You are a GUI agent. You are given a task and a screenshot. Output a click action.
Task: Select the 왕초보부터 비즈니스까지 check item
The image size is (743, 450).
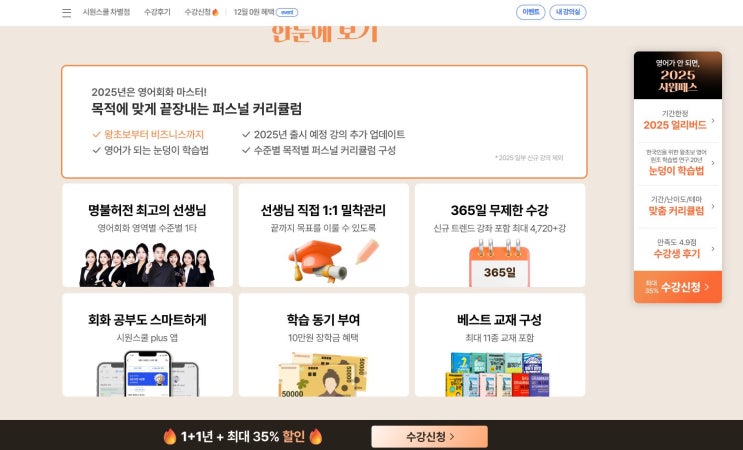148,135
